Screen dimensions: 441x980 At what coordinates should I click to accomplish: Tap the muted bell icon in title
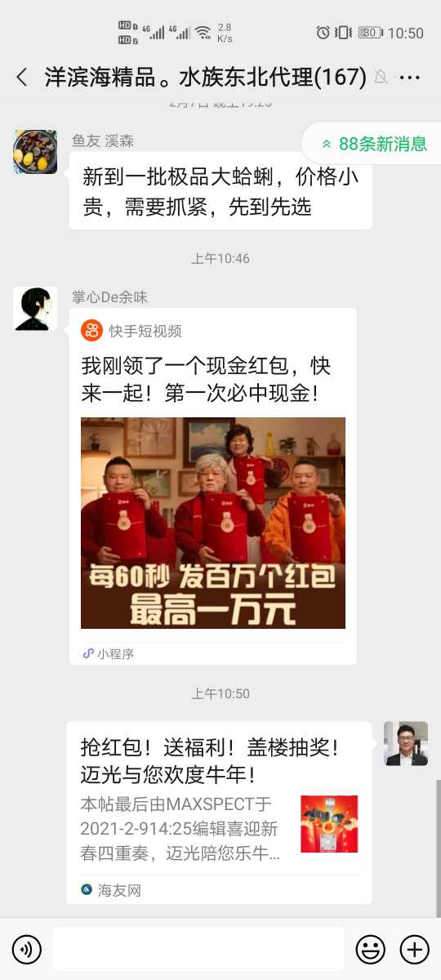tap(381, 78)
